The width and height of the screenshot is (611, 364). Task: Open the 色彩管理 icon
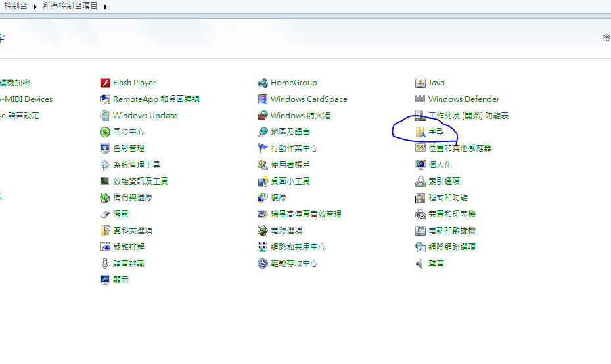(105, 148)
